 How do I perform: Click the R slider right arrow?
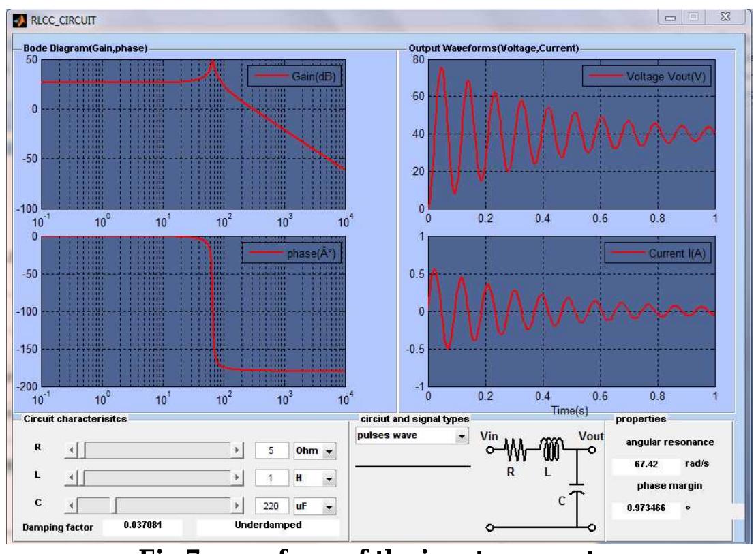coord(237,450)
